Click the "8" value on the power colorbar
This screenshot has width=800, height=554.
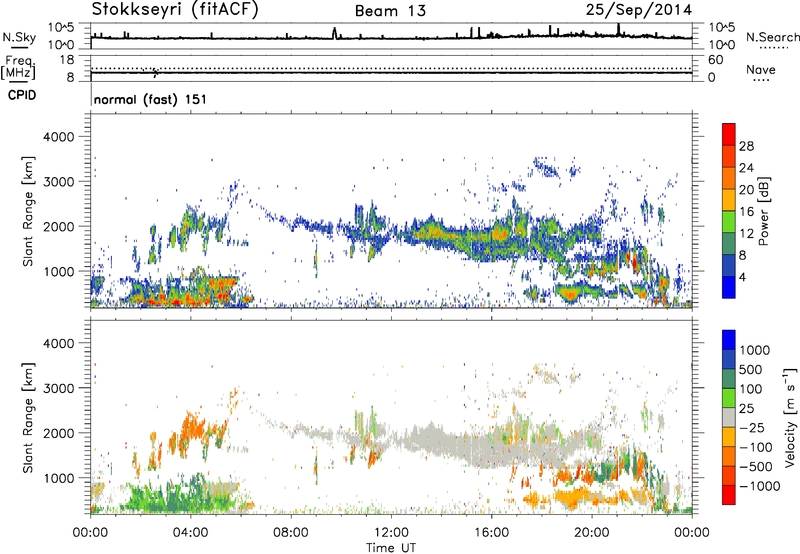tap(743, 256)
